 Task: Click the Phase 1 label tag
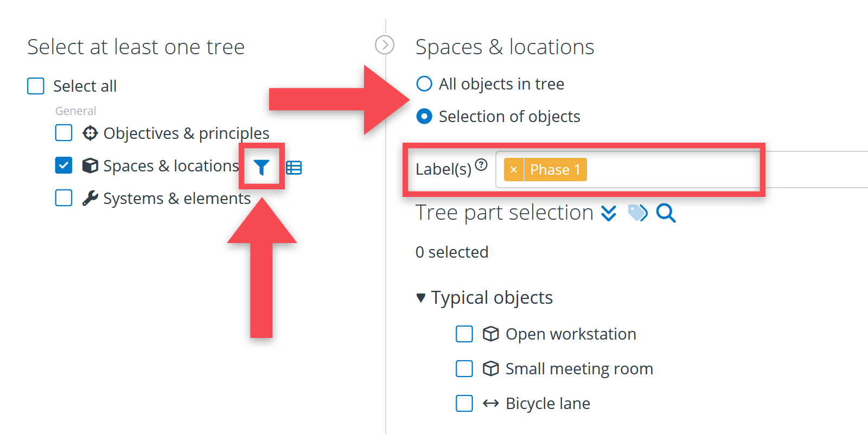pyautogui.click(x=555, y=170)
